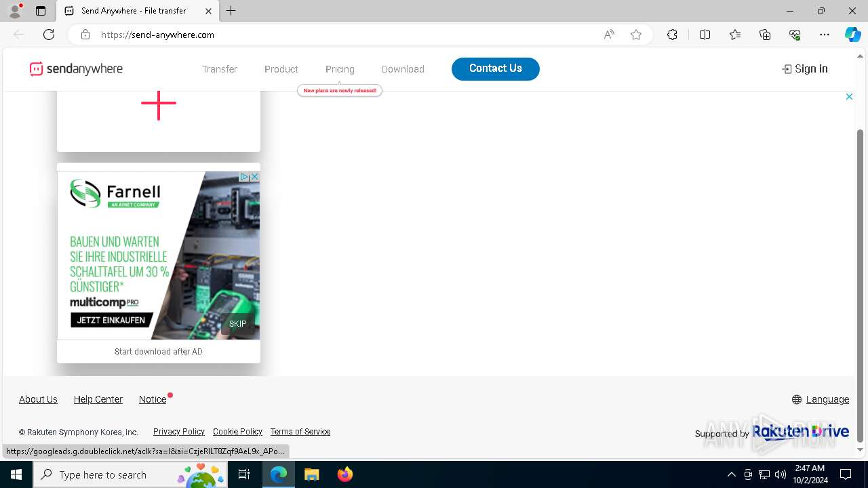Viewport: 868px width, 488px height.
Task: Show hidden tray icons chevron
Action: [x=732, y=474]
